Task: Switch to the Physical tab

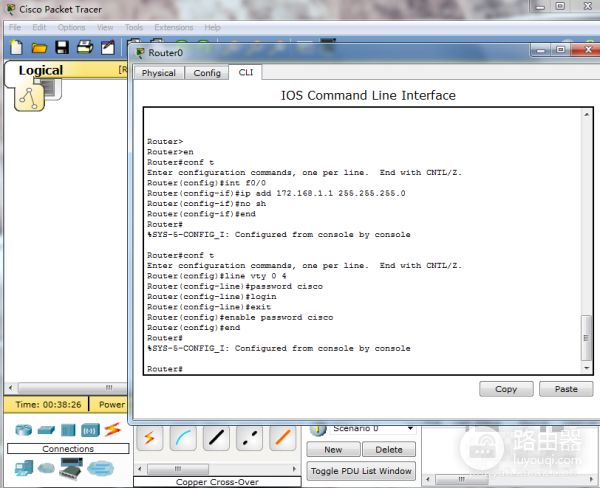Action: (159, 73)
